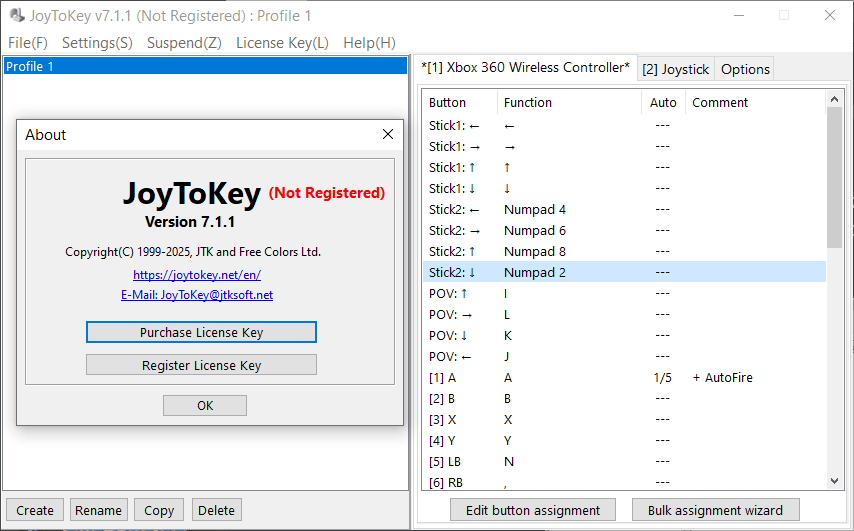Open the Help(H) menu
The height and width of the screenshot is (531, 854).
point(369,42)
